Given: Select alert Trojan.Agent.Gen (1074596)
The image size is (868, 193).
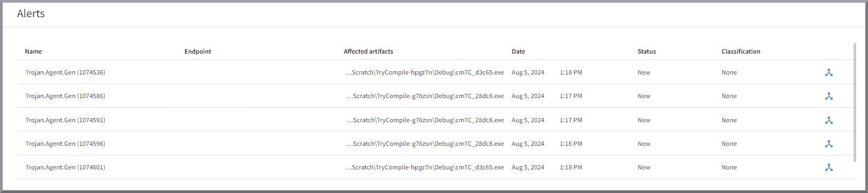Looking at the screenshot, I should 65,144.
